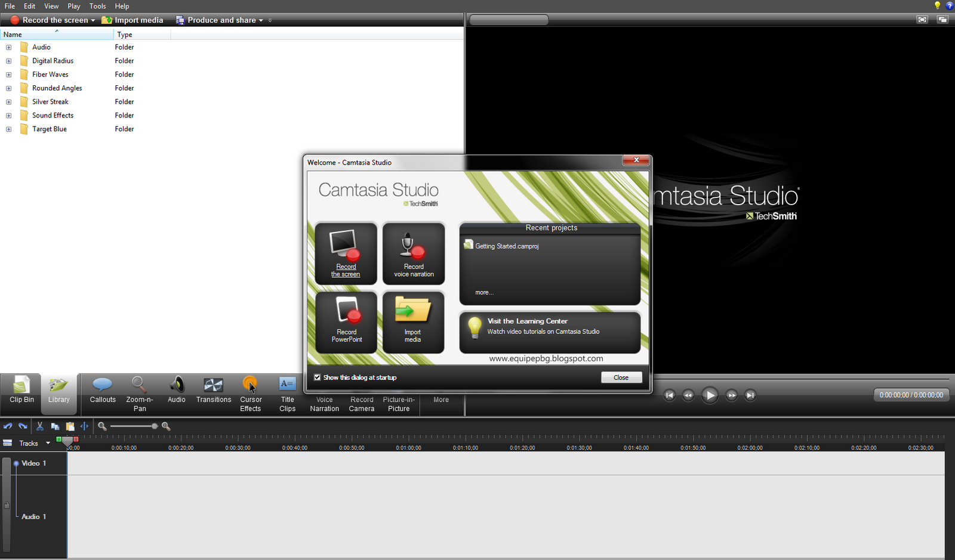
Task: Expand the Audio folder in library
Action: [9, 47]
